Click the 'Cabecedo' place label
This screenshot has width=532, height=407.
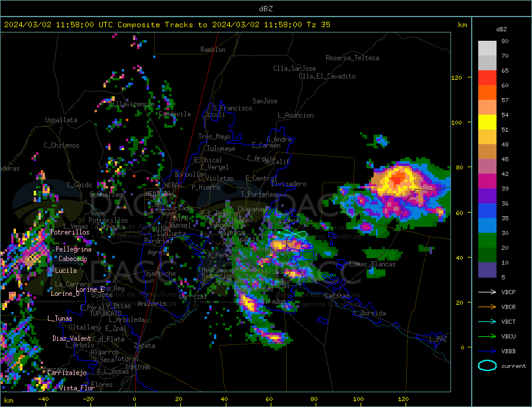73,259
